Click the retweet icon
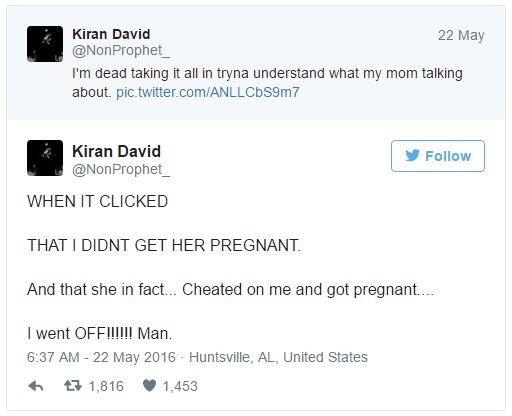512x416 pixels. click(x=73, y=386)
